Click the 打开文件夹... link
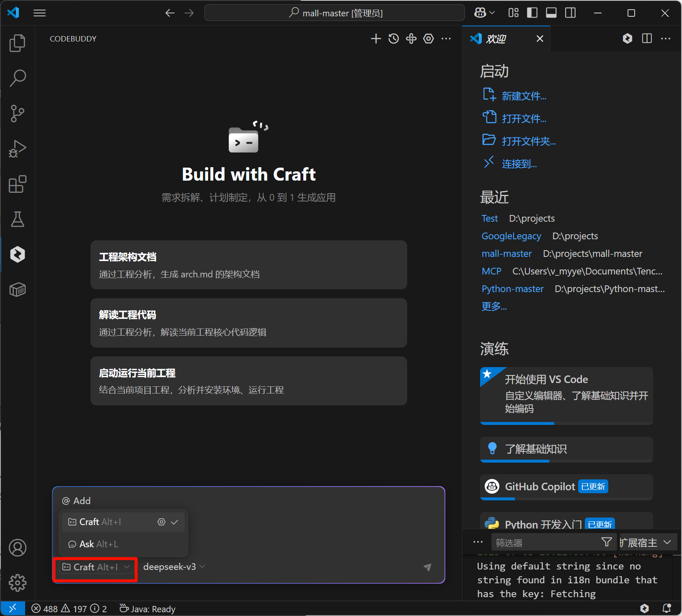The width and height of the screenshot is (682, 616). 529,141
